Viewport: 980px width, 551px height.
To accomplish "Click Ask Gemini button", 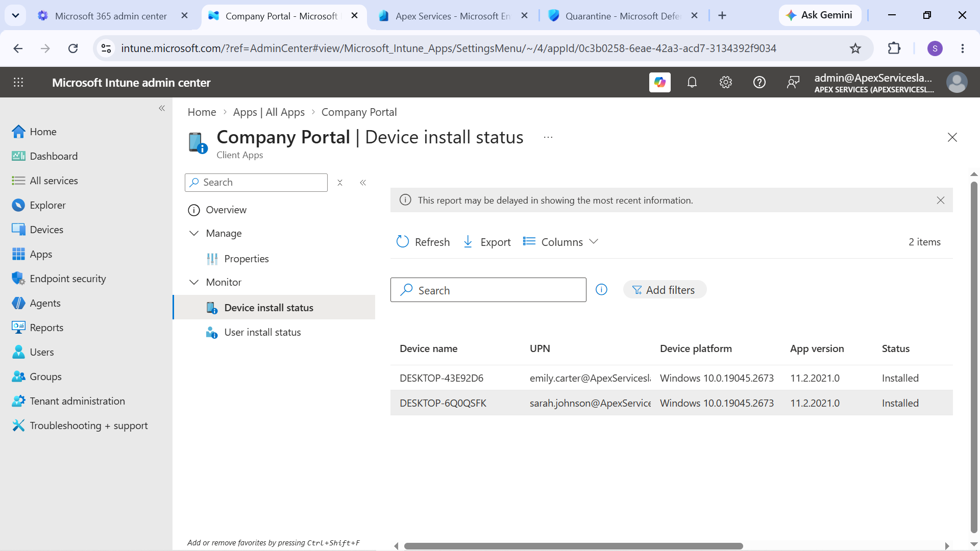I will point(820,15).
